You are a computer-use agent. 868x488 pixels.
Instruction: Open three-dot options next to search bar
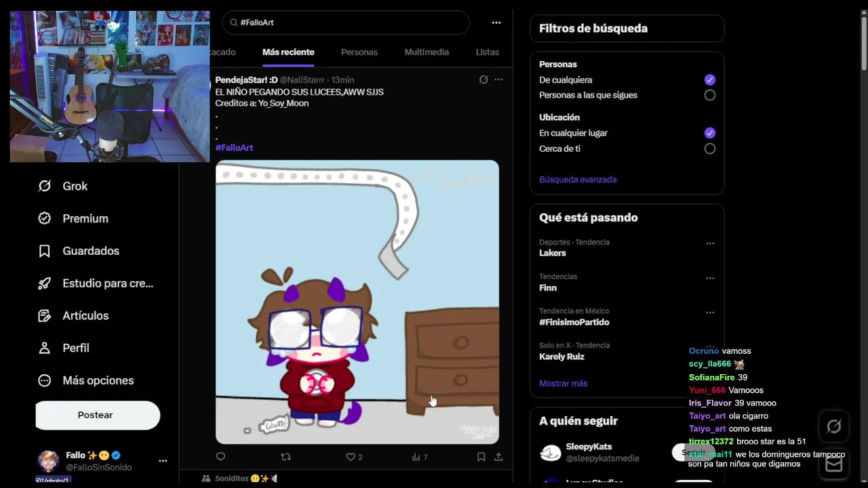point(496,22)
